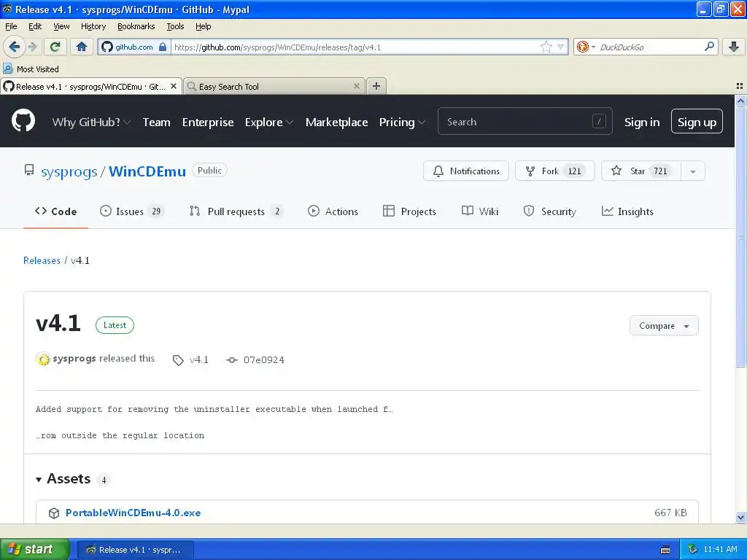Click the Sign up button
This screenshot has width=747, height=560.
(697, 122)
